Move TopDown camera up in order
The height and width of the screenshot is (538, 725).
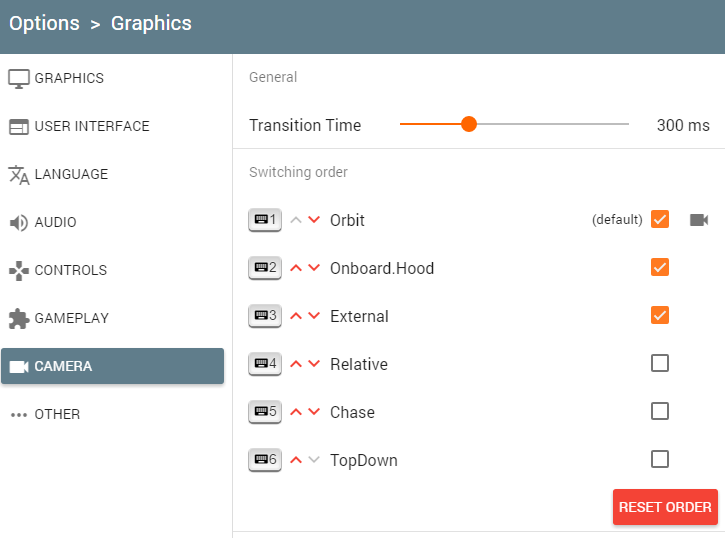pyautogui.click(x=296, y=460)
